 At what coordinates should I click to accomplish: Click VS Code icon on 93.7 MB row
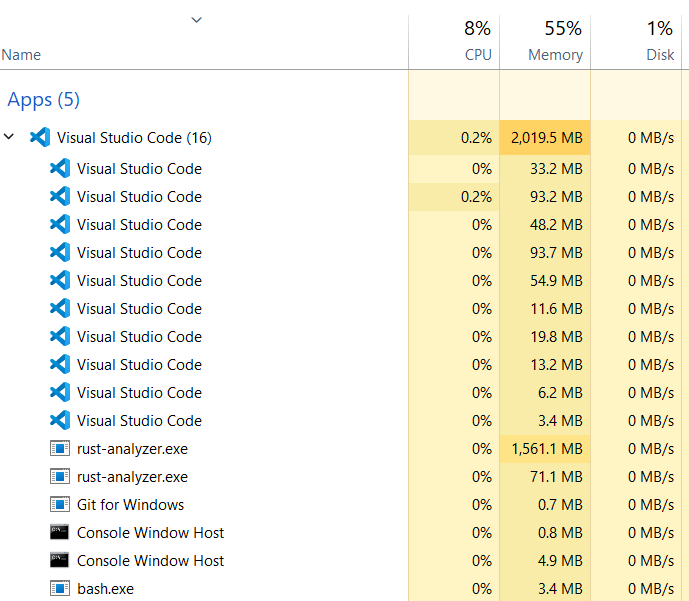(60, 253)
